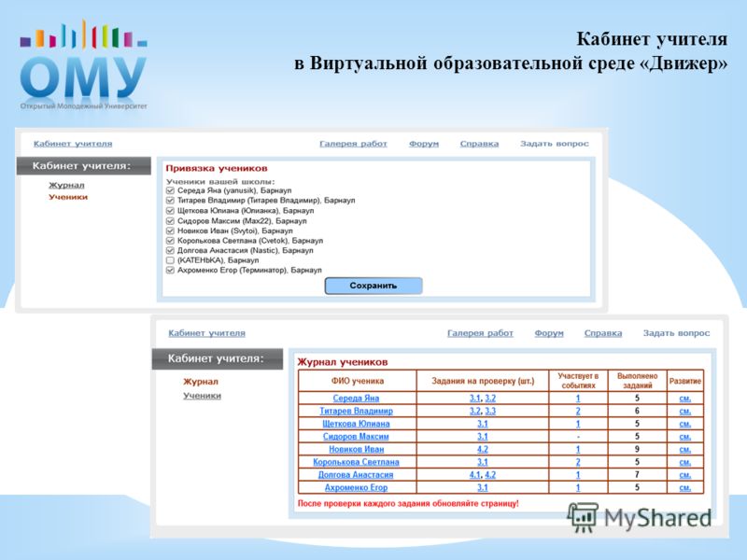Open events count link for Ахроменко Егор
Viewport: 747px width, 560px height.
(578, 487)
